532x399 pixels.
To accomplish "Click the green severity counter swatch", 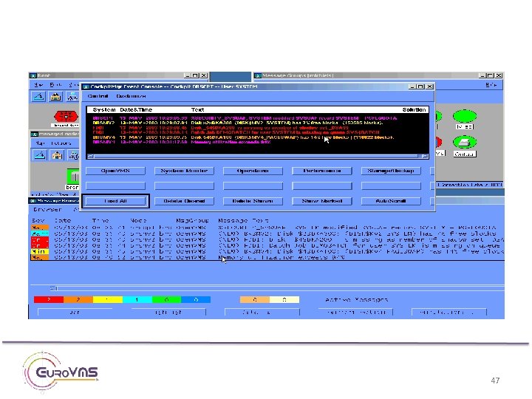I will tap(166, 299).
